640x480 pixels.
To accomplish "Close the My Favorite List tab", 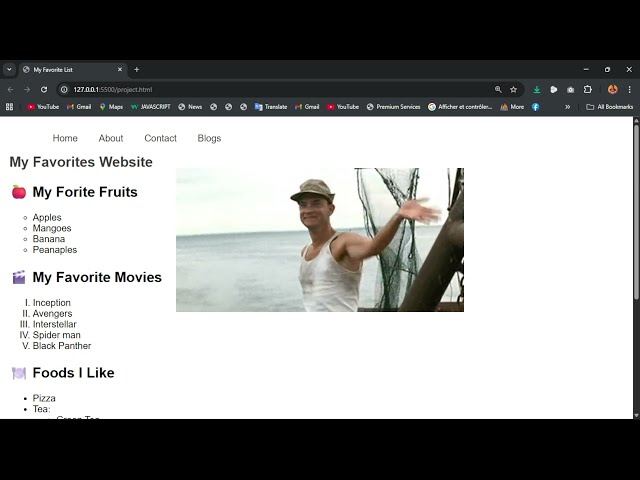I will click(x=120, y=69).
